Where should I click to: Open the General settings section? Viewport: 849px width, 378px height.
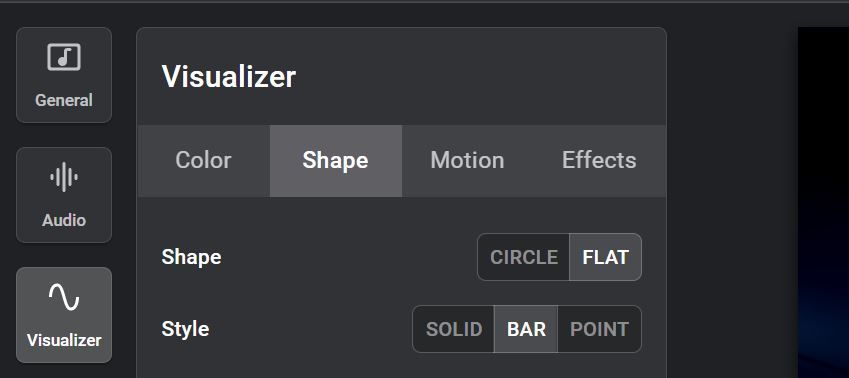point(64,75)
